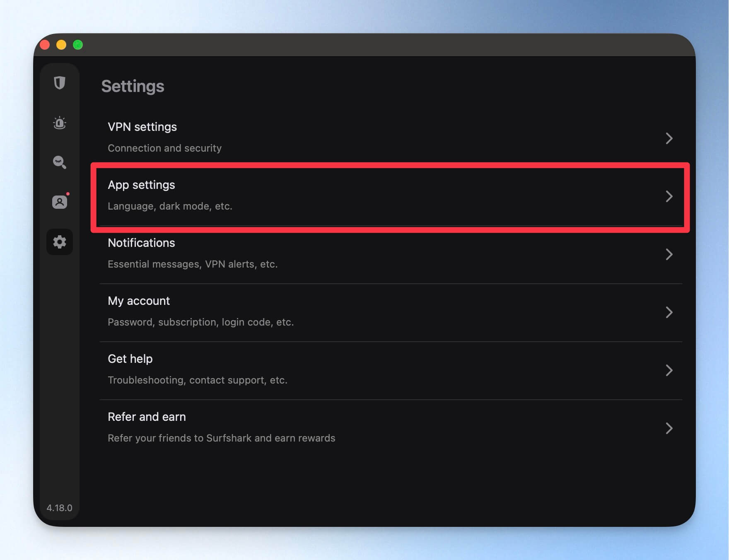Viewport: 729px width, 560px height.
Task: Click the green fullscreen window button
Action: (78, 45)
